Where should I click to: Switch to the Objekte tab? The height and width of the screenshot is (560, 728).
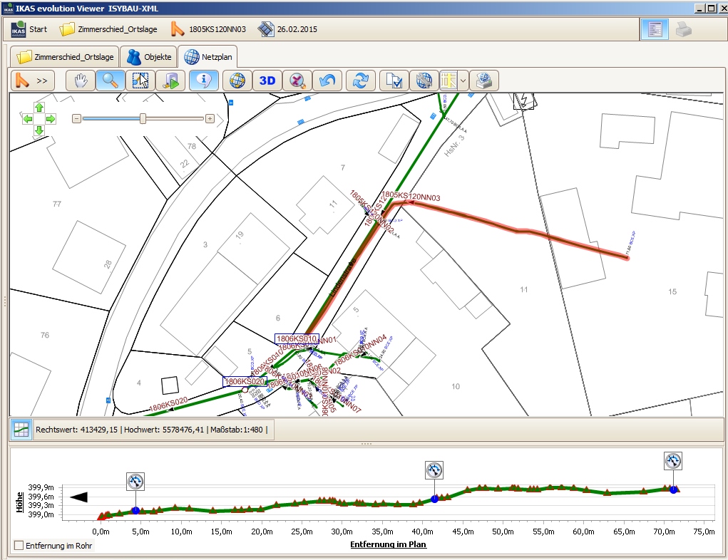click(x=148, y=56)
